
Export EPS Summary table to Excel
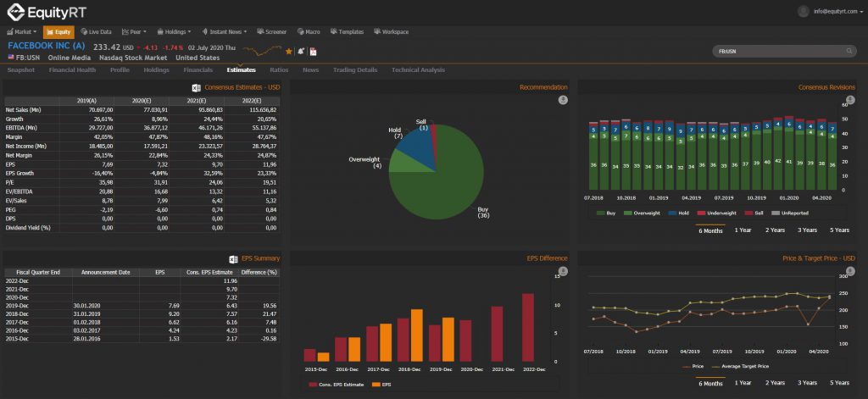(234, 259)
